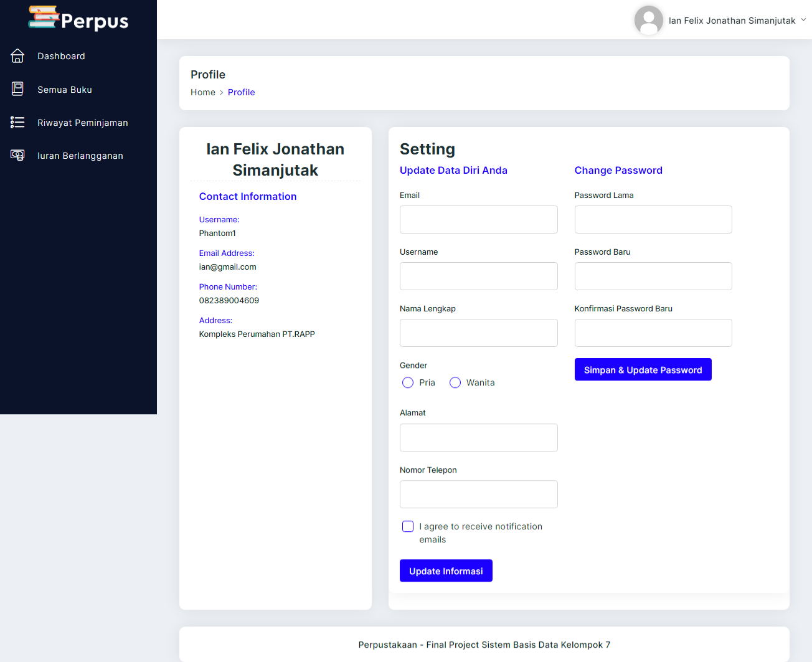
Task: Click inside the Nomor Telepon field
Action: click(x=478, y=494)
